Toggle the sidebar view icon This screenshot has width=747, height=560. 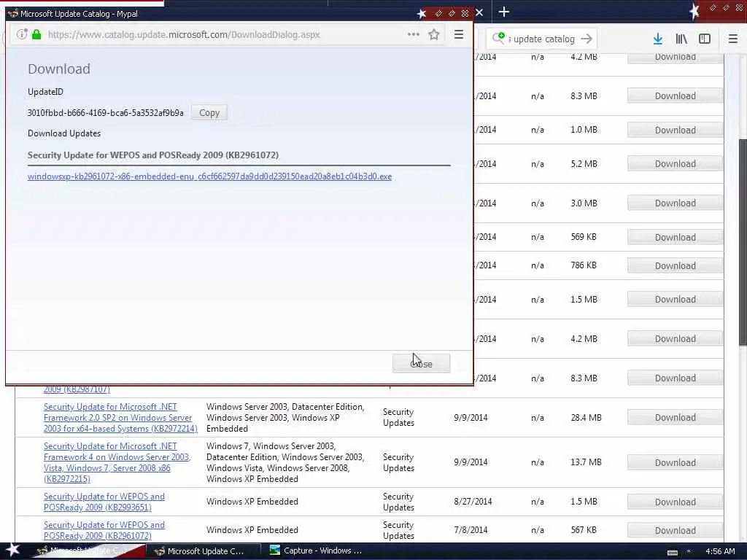tap(705, 39)
